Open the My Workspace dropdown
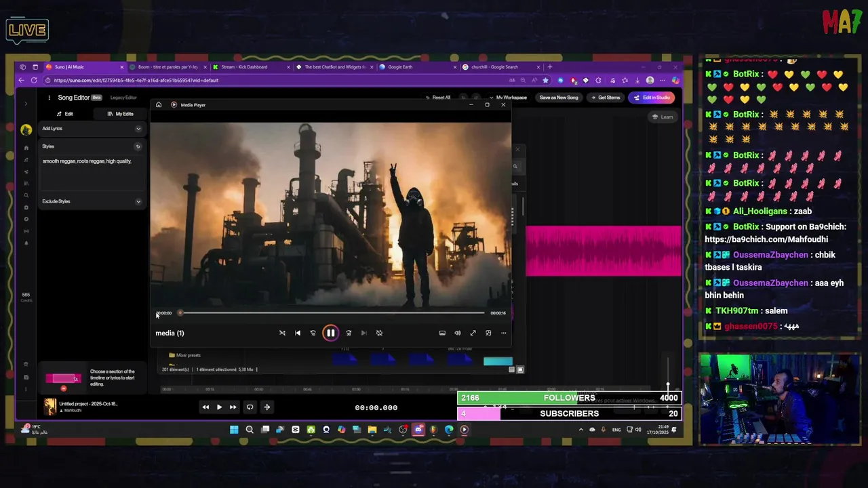 click(x=508, y=98)
